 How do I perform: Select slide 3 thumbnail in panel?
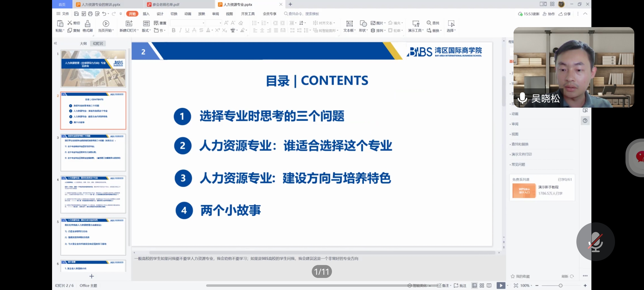click(93, 153)
